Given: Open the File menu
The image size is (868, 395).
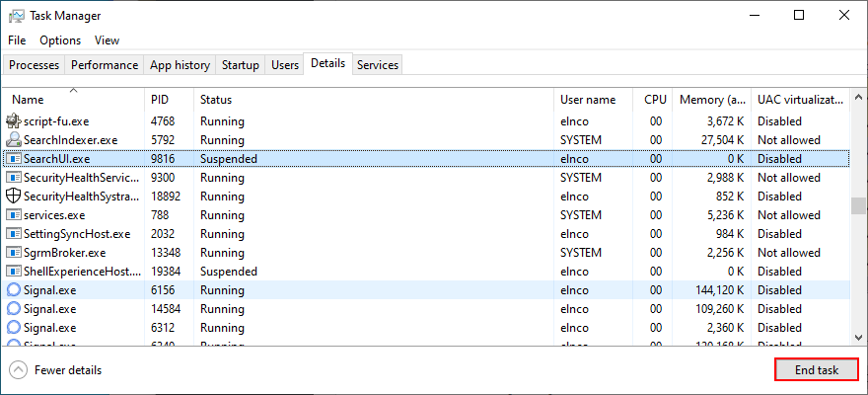Looking at the screenshot, I should (17, 40).
